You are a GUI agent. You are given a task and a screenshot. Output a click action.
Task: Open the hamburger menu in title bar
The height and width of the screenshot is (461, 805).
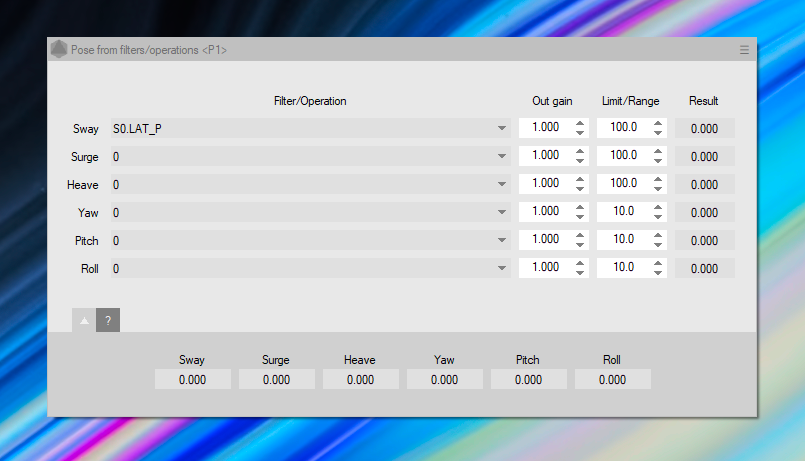744,50
